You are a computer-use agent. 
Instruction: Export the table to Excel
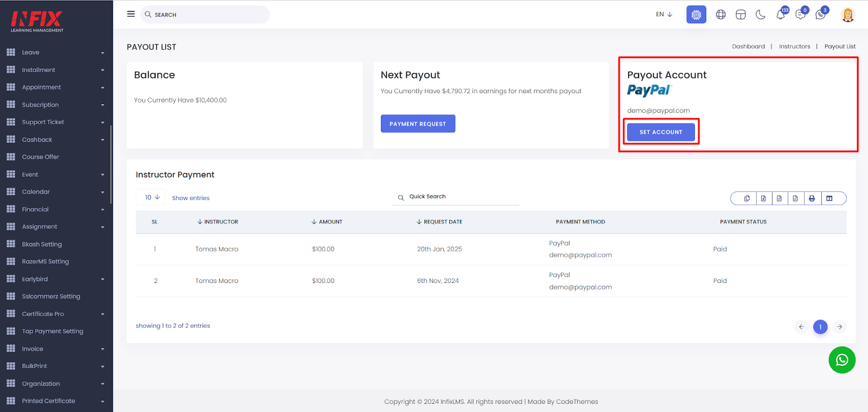763,198
